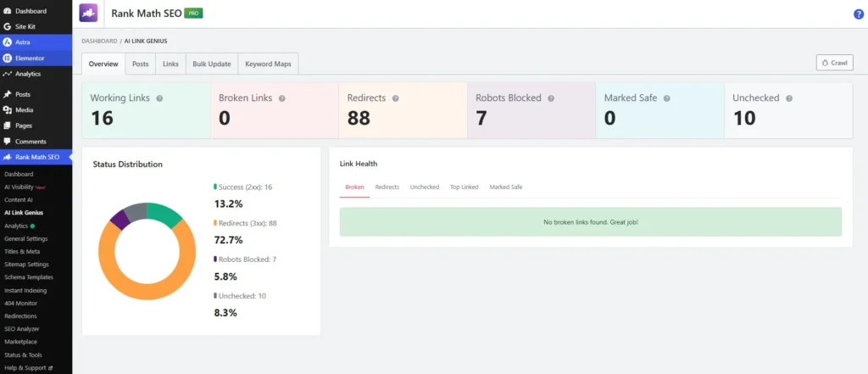The height and width of the screenshot is (374, 868).
Task: Open Titles & Meta in the sidebar
Action: 22,252
